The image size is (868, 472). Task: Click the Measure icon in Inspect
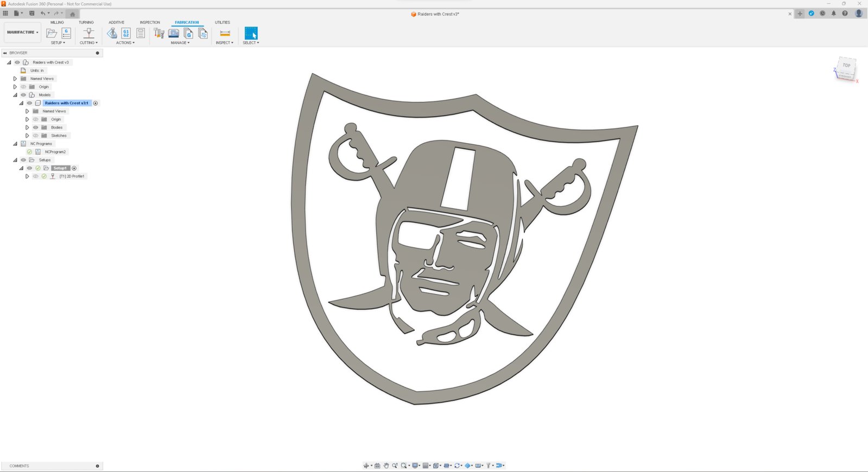coord(225,33)
